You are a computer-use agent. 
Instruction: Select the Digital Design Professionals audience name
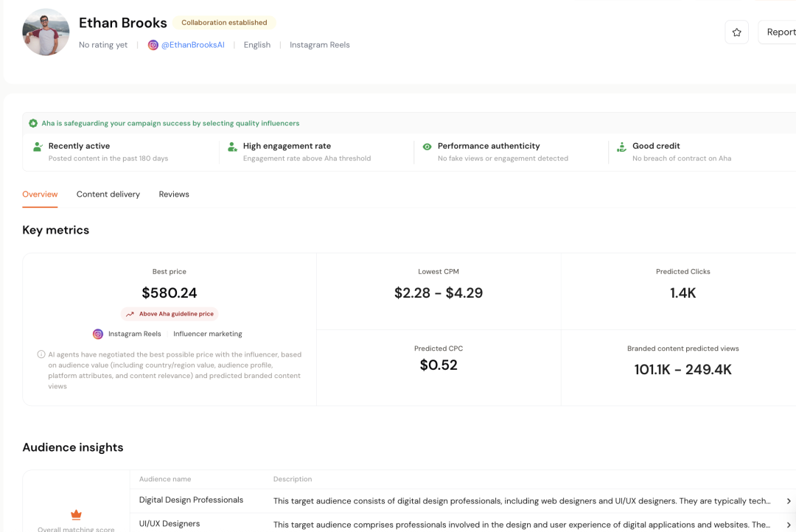(x=192, y=500)
